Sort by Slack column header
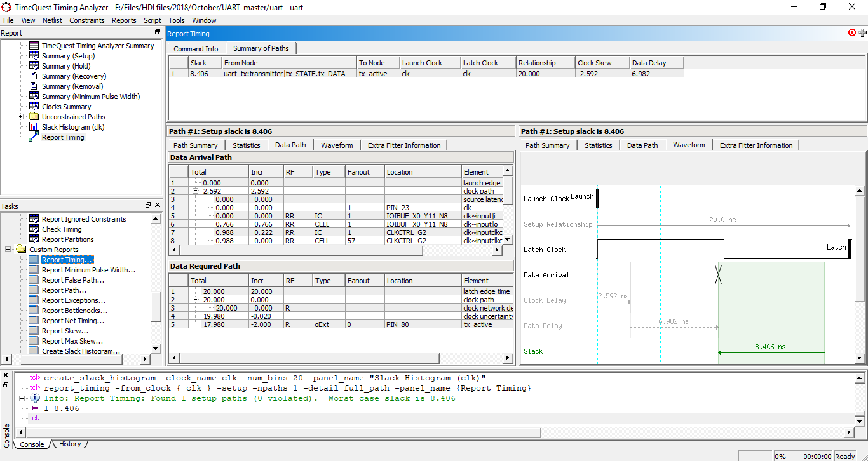Viewport: 868px width, 461px height. pyautogui.click(x=205, y=63)
